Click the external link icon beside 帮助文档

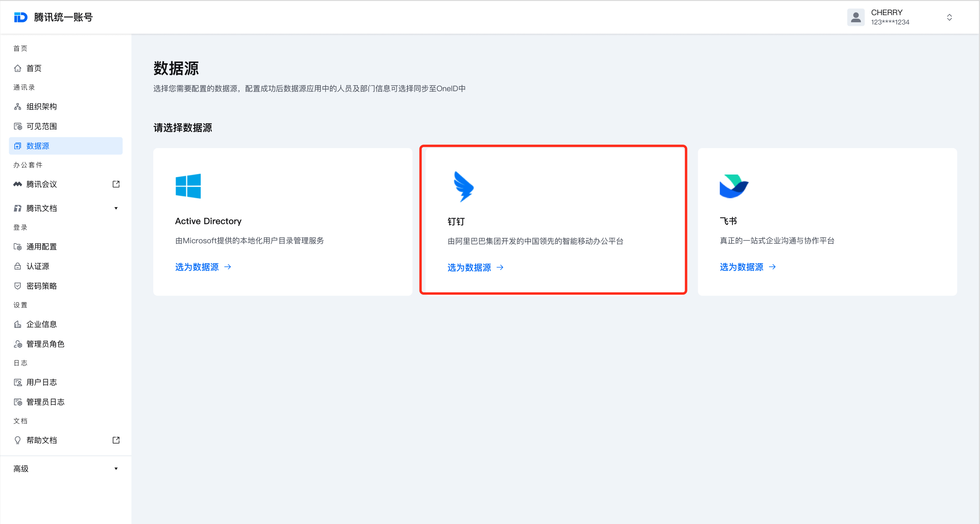[x=116, y=440]
